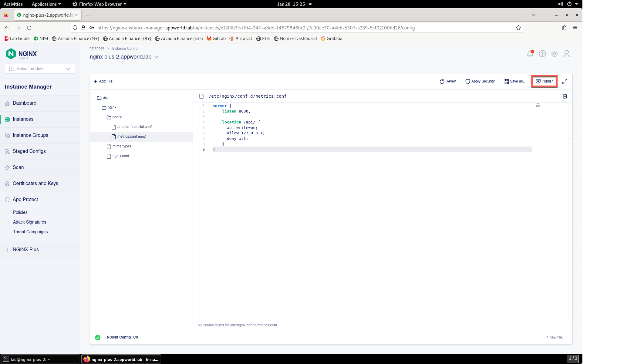The image size is (634, 364).
Task: Add a new file
Action: point(103,81)
